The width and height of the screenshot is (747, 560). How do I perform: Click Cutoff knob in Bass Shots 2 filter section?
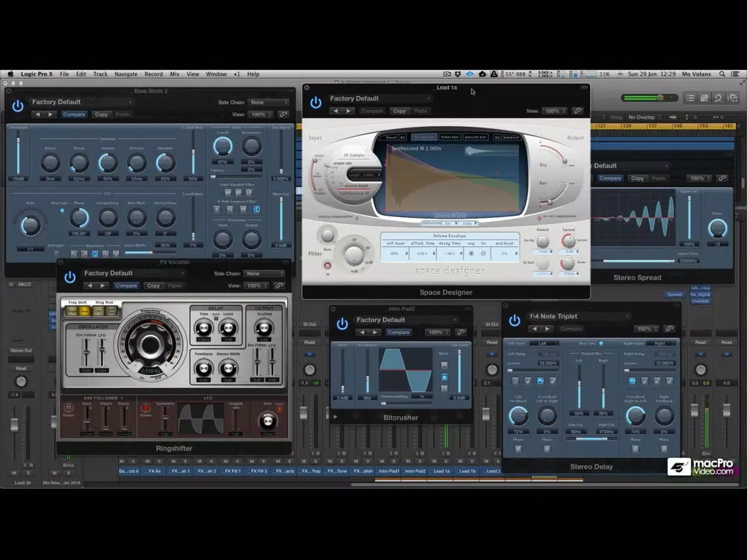click(x=222, y=146)
